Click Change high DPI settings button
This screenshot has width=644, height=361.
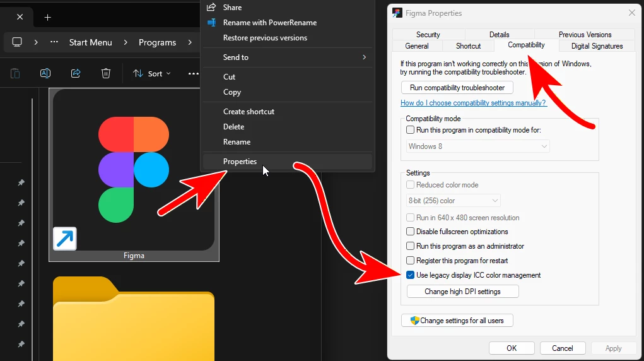tap(462, 292)
